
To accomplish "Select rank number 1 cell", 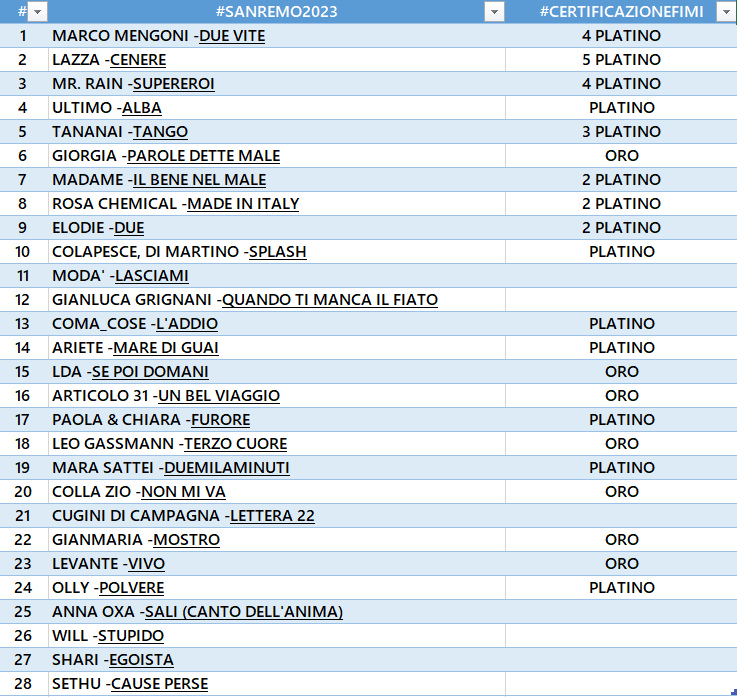I will [x=24, y=36].
